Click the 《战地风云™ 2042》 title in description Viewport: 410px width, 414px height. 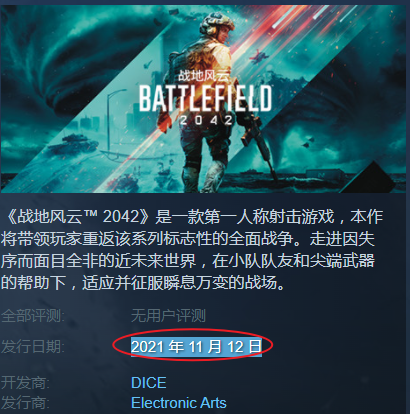pos(78,217)
